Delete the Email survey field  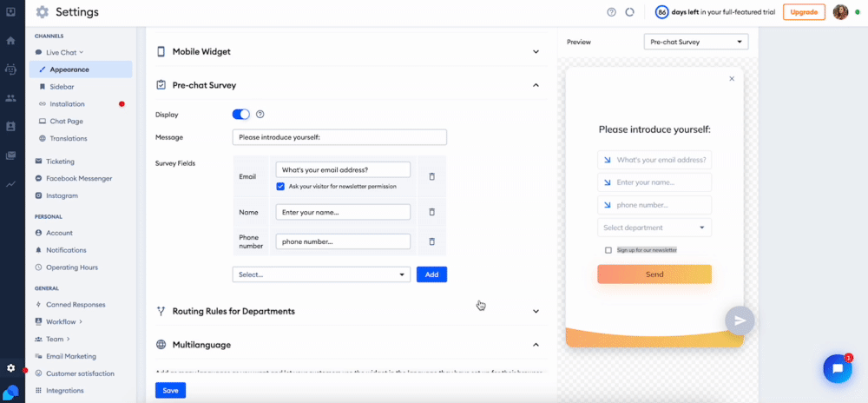pos(431,176)
